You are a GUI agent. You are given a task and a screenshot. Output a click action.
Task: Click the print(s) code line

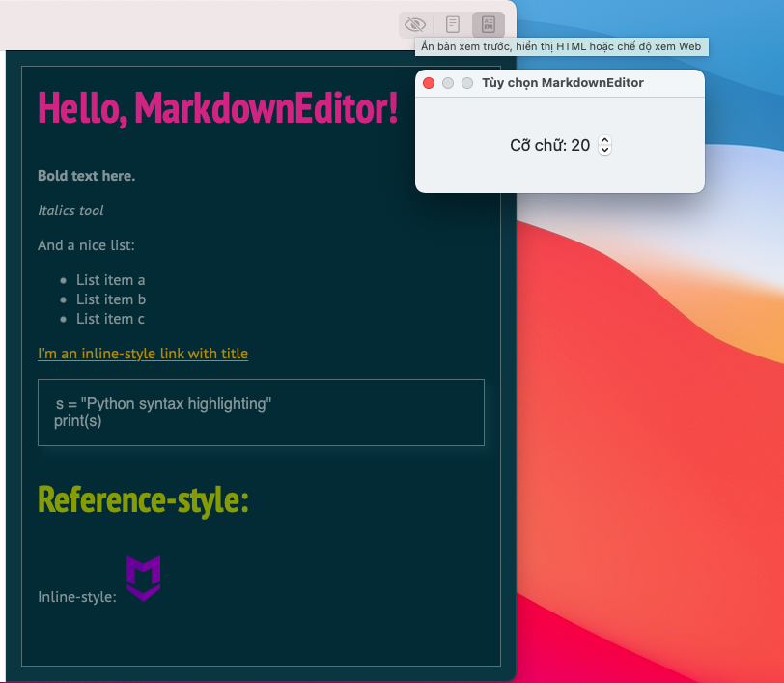point(78,421)
